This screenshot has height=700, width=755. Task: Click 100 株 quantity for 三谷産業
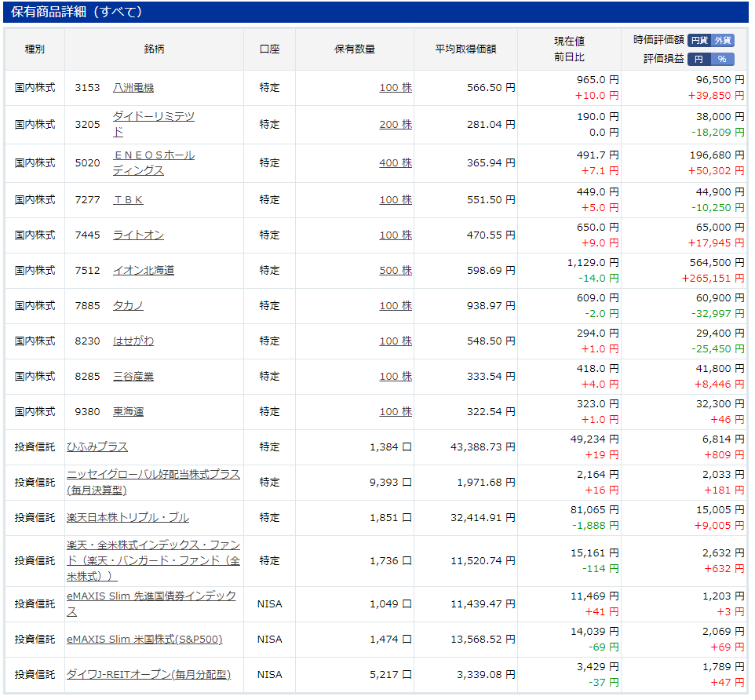396,377
